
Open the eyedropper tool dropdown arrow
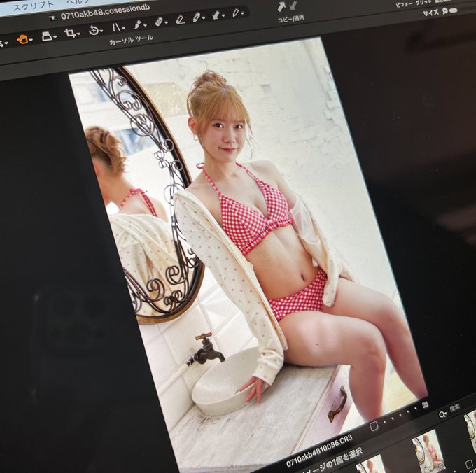pos(242,13)
